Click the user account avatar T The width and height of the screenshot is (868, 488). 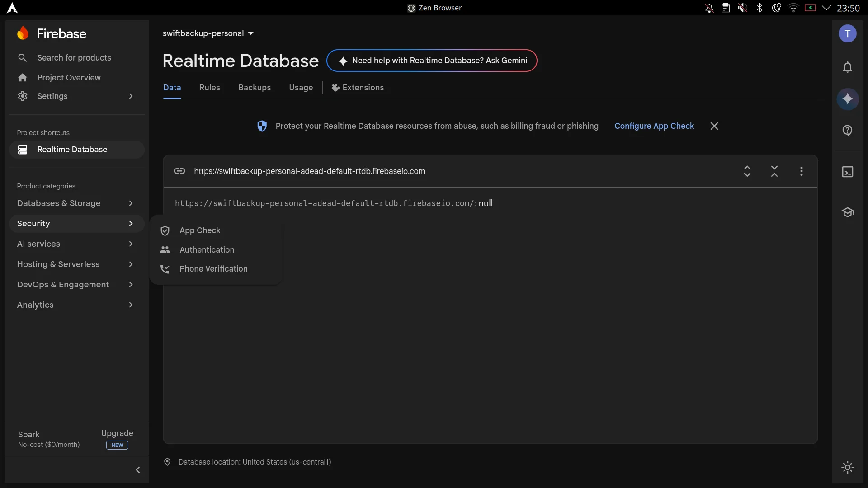point(848,33)
